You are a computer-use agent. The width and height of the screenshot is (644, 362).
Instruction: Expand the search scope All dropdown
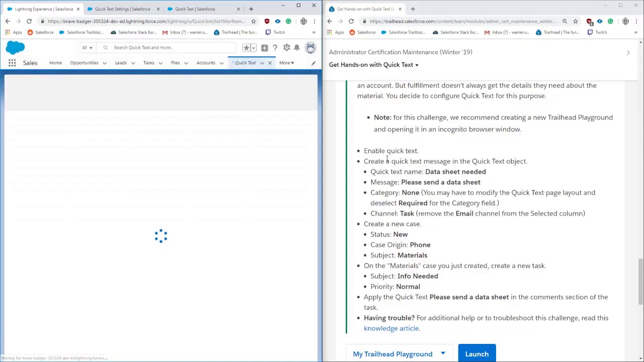tap(87, 48)
